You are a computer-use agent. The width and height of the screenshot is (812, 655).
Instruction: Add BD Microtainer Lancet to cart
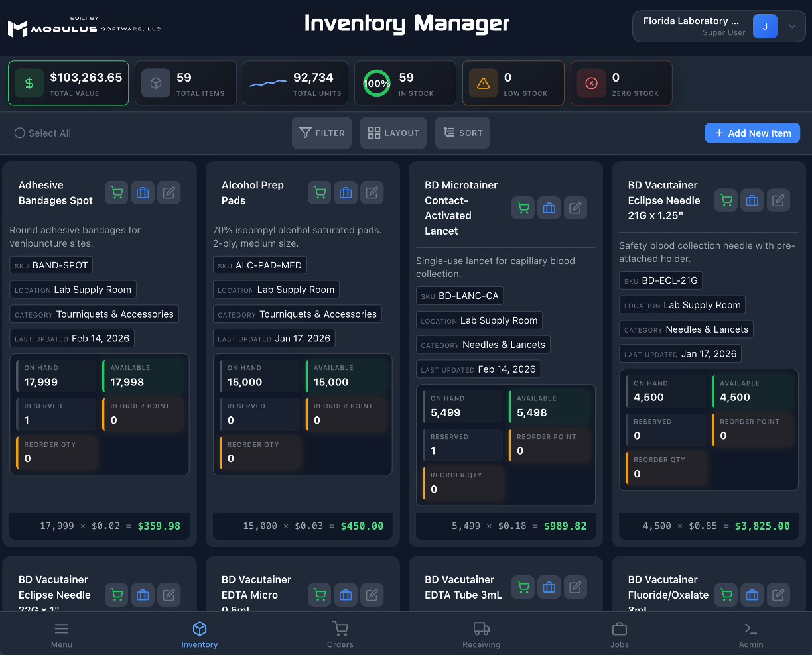(x=523, y=208)
